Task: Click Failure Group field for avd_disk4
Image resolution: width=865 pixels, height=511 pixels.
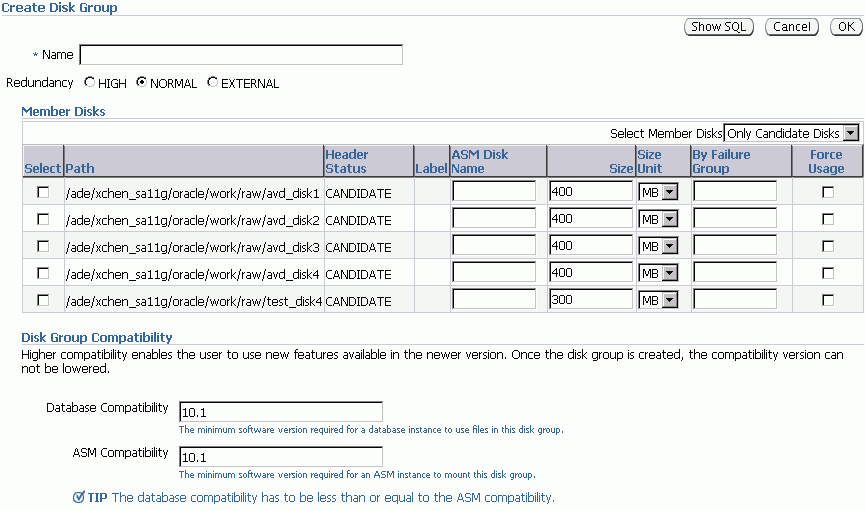Action: pos(735,272)
